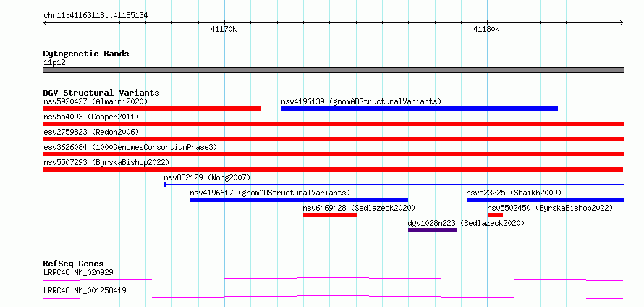Select the dgv1028n223 purple variant bar
The width and height of the screenshot is (644, 307).
point(433,230)
